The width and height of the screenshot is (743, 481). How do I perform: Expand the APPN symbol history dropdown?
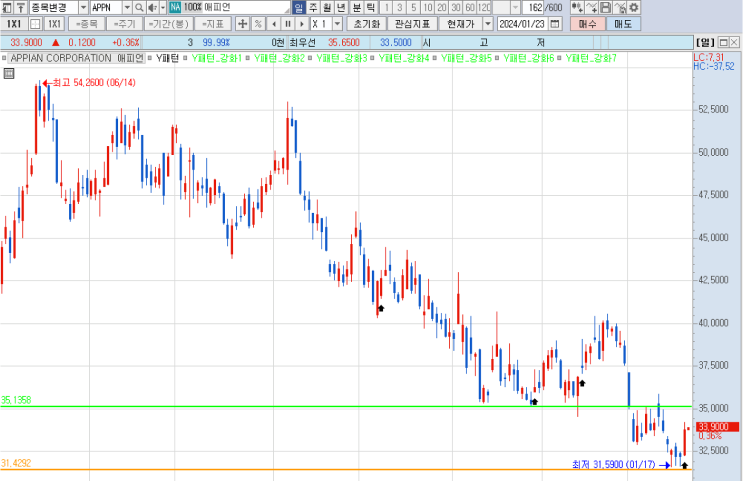coord(127,7)
